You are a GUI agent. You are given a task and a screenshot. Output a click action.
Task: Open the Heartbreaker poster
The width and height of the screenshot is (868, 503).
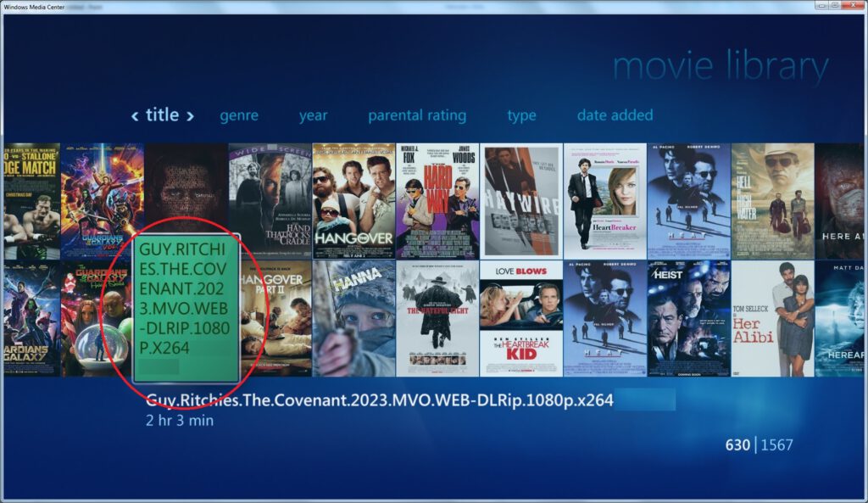tap(605, 201)
